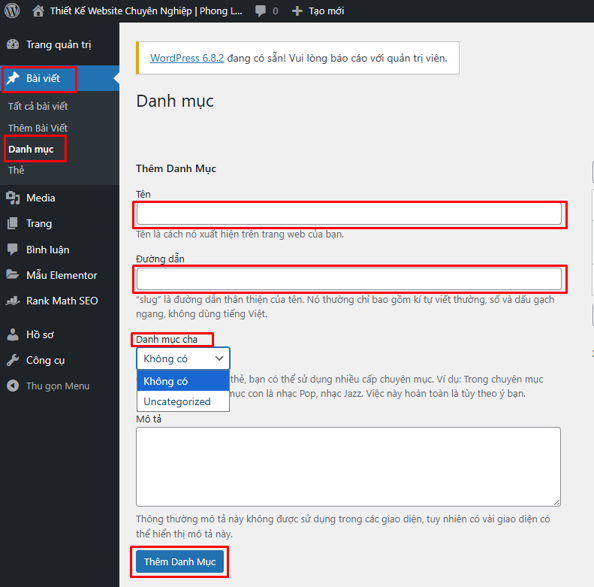Screen dimensions: 594x587
Task: Open the comments bubble icon
Action: click(x=260, y=11)
